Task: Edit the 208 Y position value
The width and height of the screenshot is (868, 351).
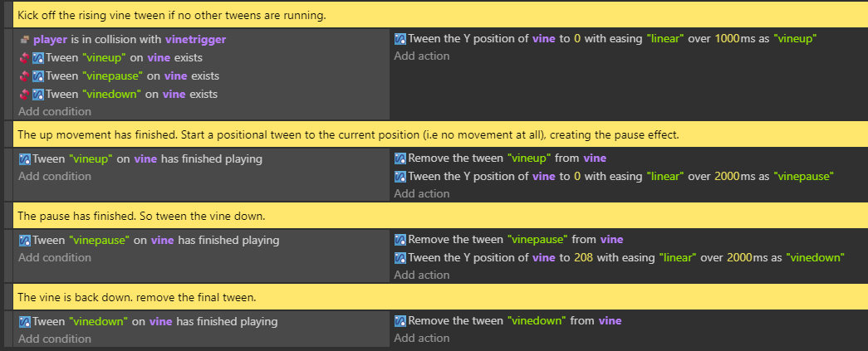Action: tap(583, 258)
